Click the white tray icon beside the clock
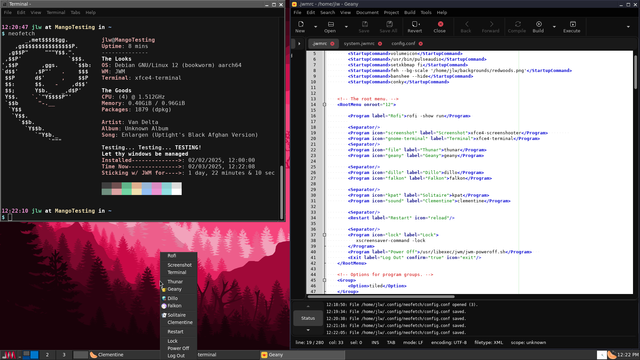 pyautogui.click(x=602, y=355)
